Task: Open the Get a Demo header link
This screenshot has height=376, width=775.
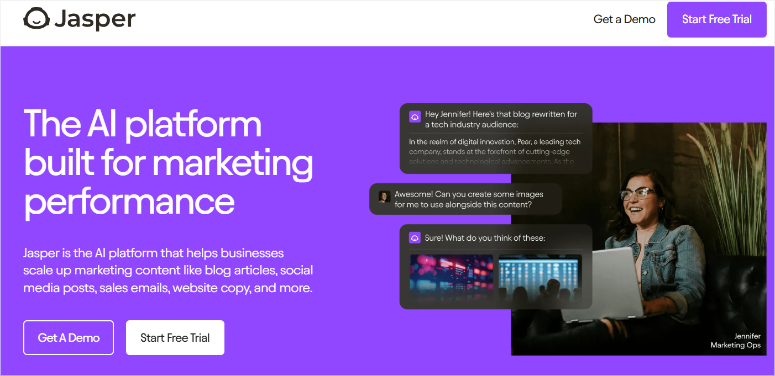Action: tap(624, 19)
